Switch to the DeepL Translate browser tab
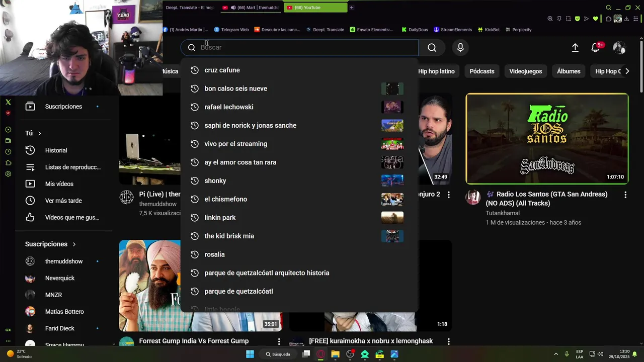 190,8
